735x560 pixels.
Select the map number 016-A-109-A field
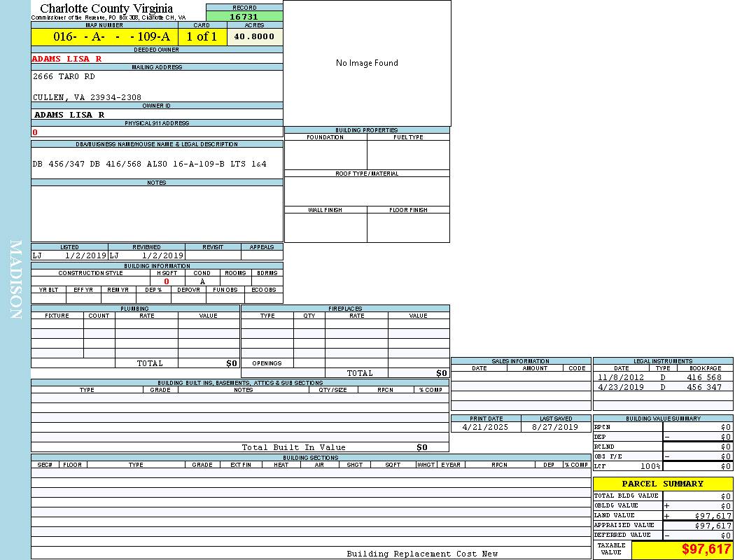[104, 36]
